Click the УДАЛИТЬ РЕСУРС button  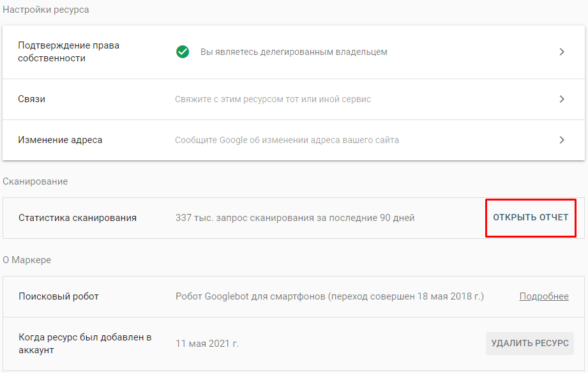(529, 343)
